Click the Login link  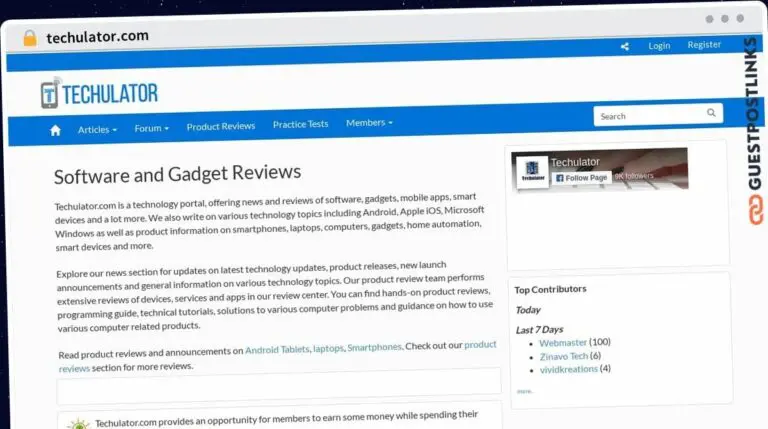tap(659, 46)
